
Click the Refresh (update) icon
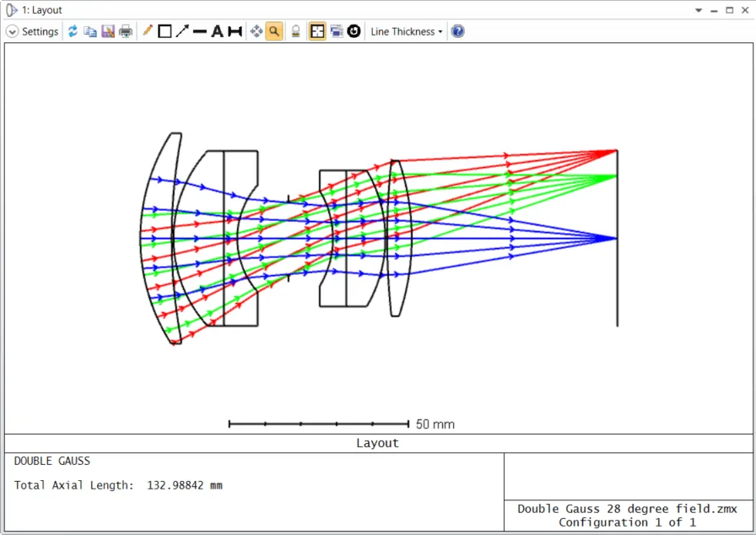coord(73,31)
